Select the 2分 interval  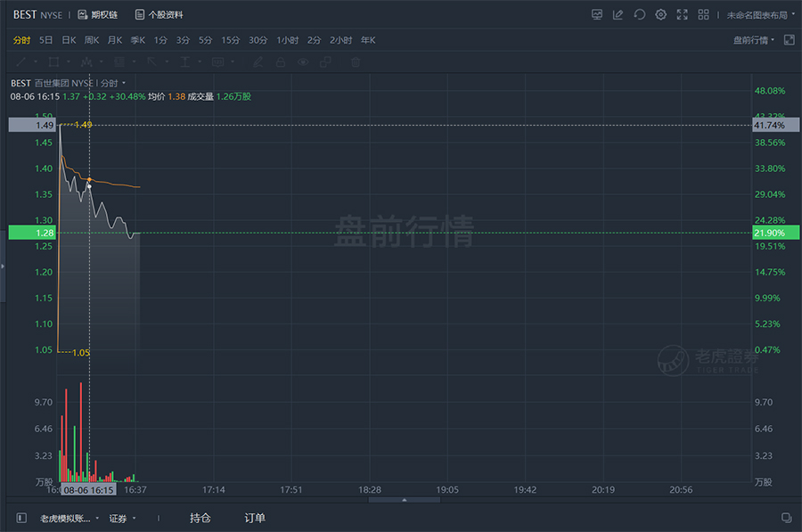coord(314,40)
